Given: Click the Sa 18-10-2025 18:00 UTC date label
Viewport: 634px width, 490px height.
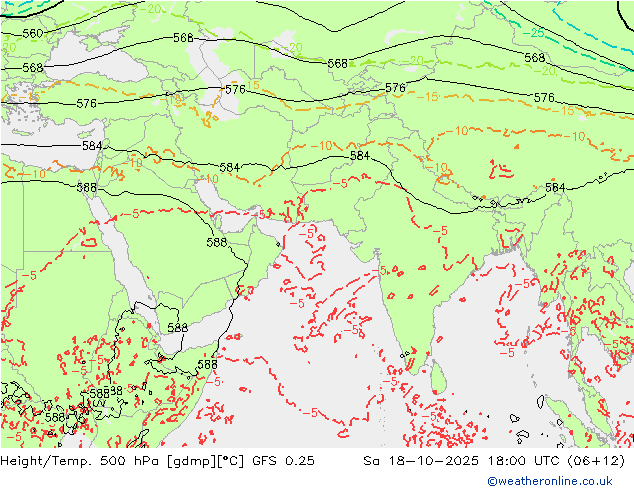Looking at the screenshot, I should (x=494, y=461).
